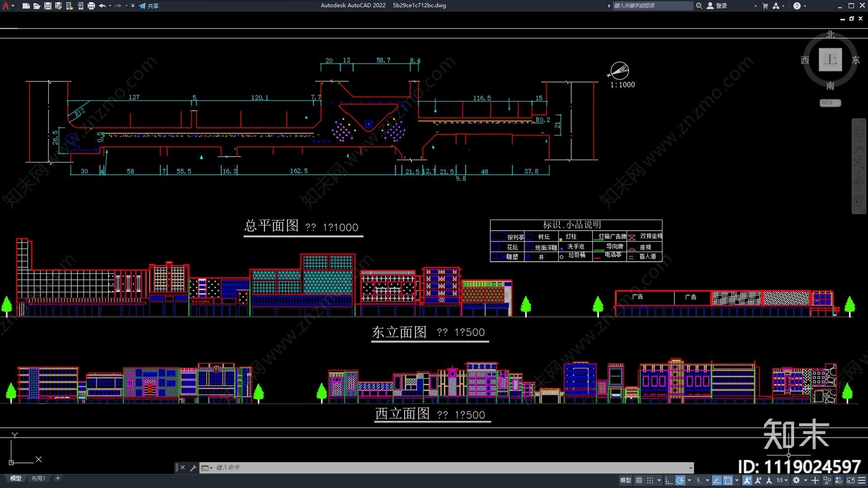Toggle object snap tracking
The height and width of the screenshot is (488, 868).
pos(717,480)
